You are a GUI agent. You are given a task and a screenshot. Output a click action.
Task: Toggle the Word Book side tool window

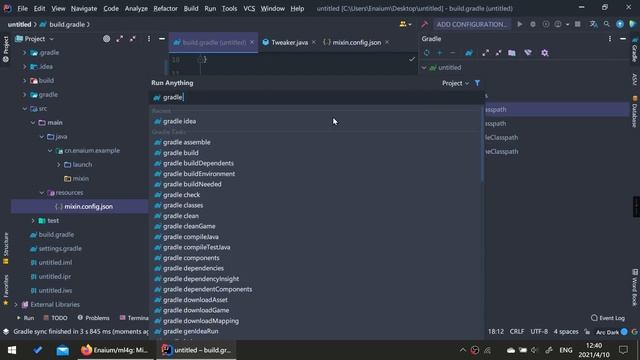tap(635, 287)
